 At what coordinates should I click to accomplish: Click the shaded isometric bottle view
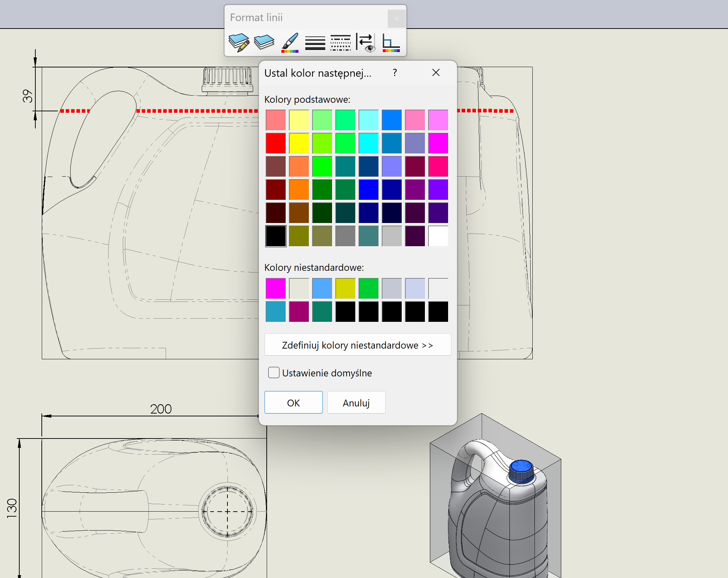coord(496,507)
